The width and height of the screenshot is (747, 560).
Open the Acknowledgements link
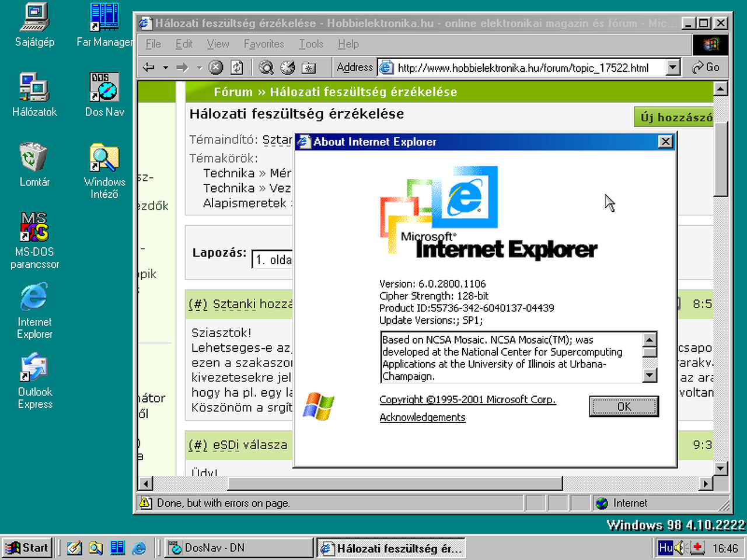click(x=423, y=417)
